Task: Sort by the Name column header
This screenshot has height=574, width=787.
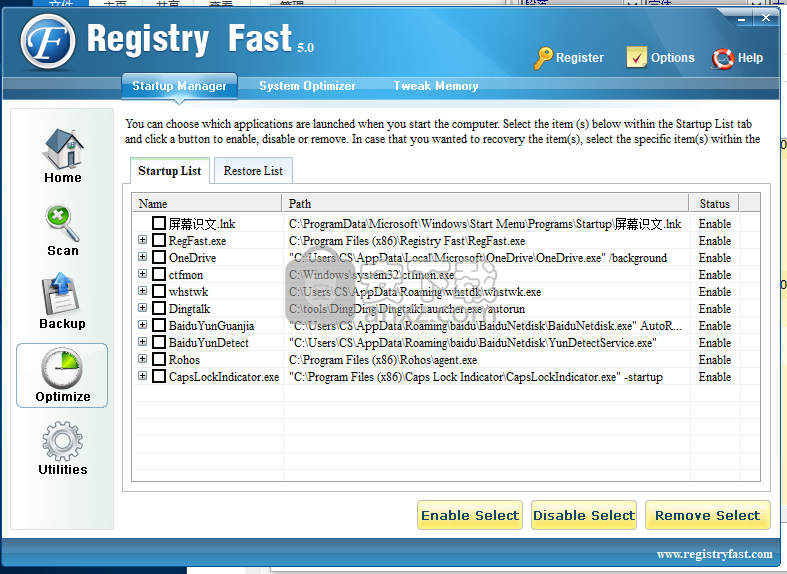Action: point(207,204)
